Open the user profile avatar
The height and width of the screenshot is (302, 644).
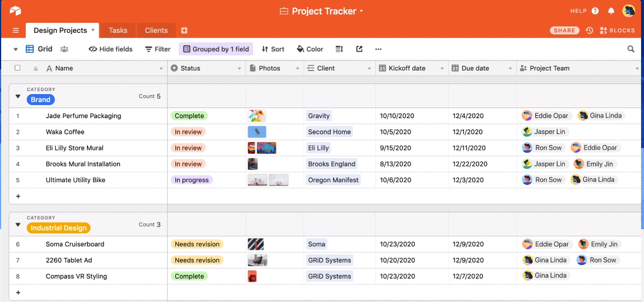tap(628, 11)
